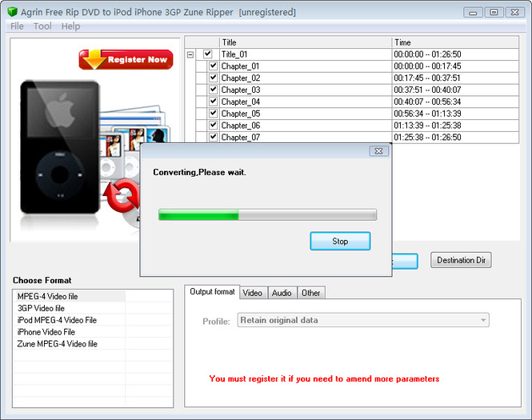Toggle the Chapter_06 checkbox
532x420 pixels.
click(x=213, y=125)
